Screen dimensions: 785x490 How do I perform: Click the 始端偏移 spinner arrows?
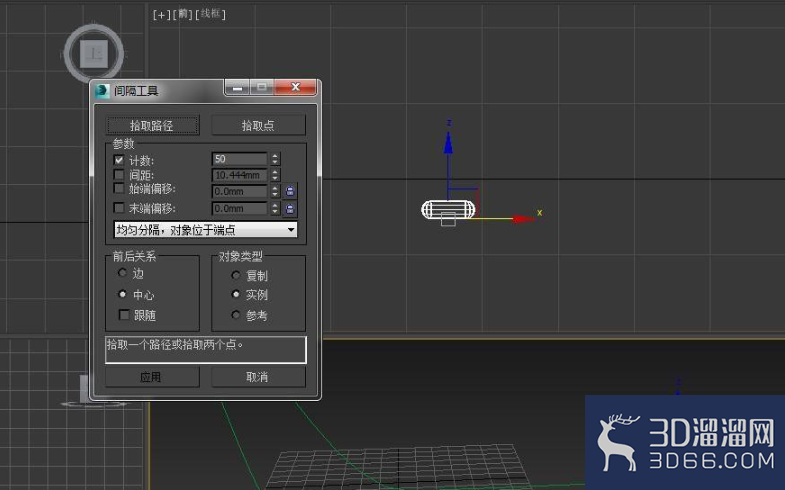point(275,192)
